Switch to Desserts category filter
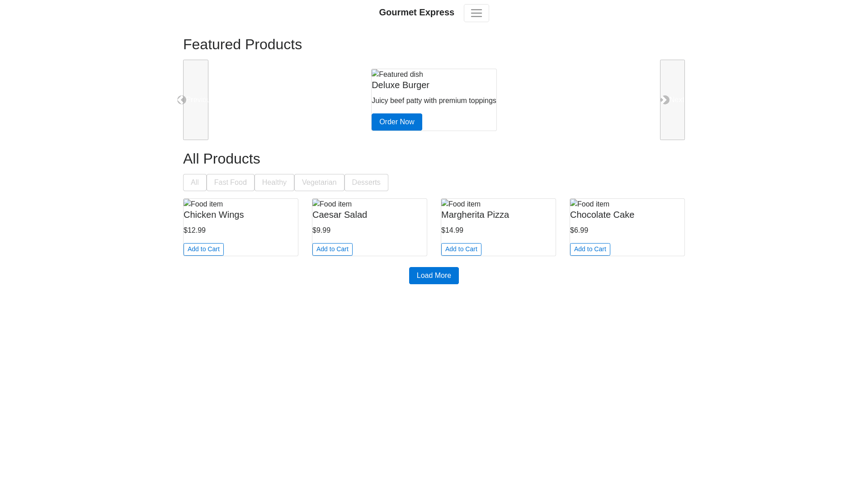 point(366,183)
